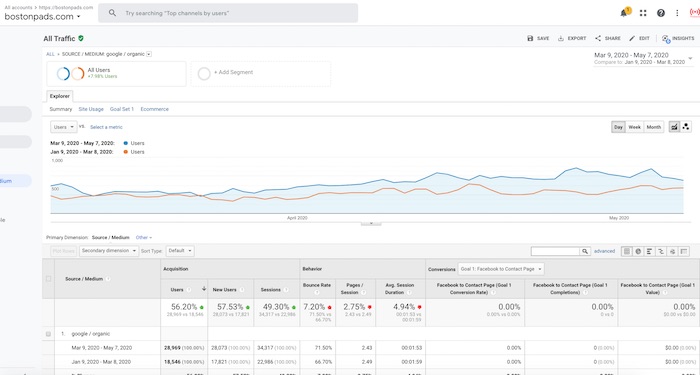
Task: Set chart granularity to Day
Action: [x=618, y=127]
